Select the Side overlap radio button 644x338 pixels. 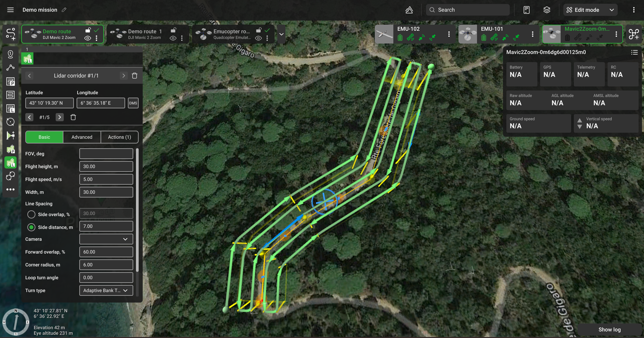(31, 214)
